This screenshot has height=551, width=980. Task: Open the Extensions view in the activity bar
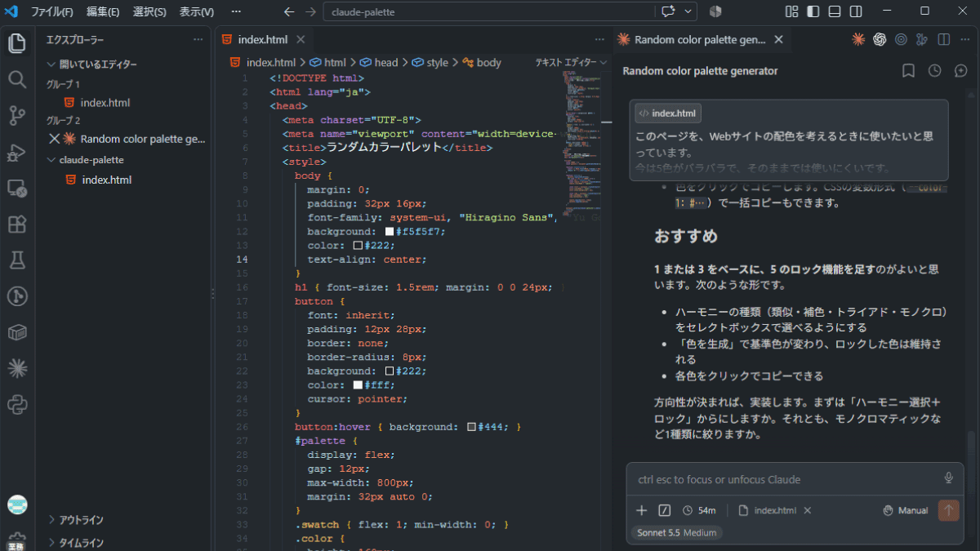tap(17, 224)
